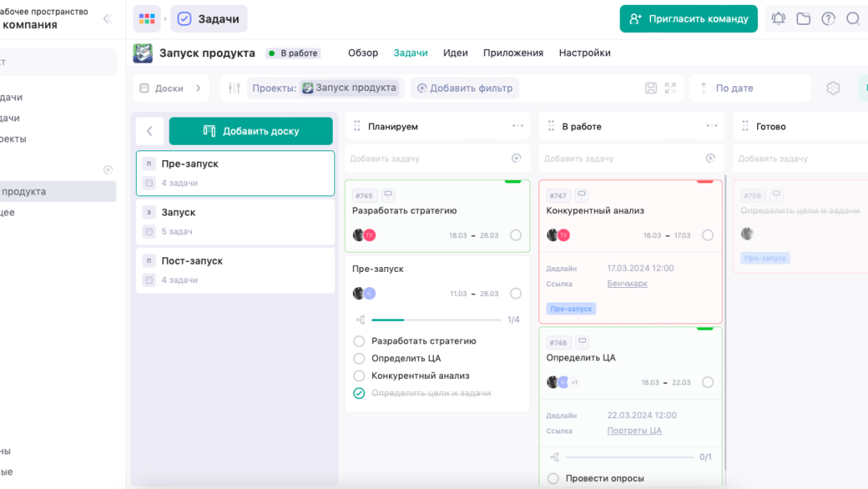Open the Планируем column options menu
Image resolution: width=868 pixels, height=489 pixels.
pos(518,126)
